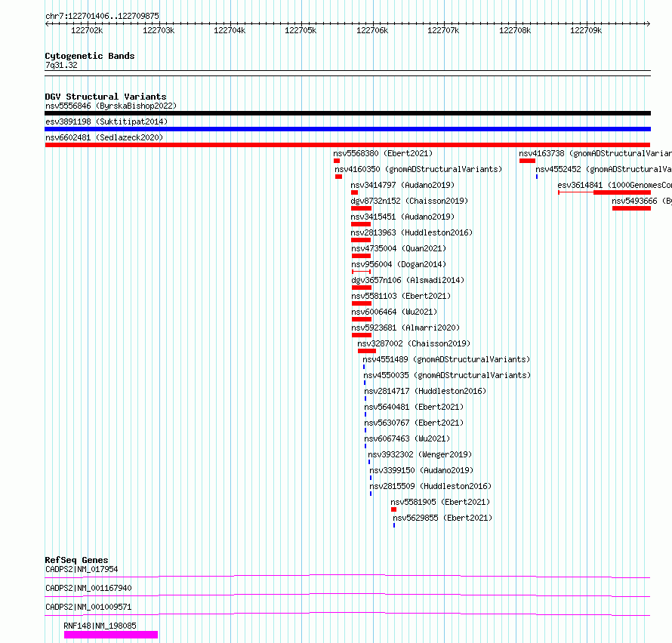Open CADPS2|NM_001167940 gene label

88,588
